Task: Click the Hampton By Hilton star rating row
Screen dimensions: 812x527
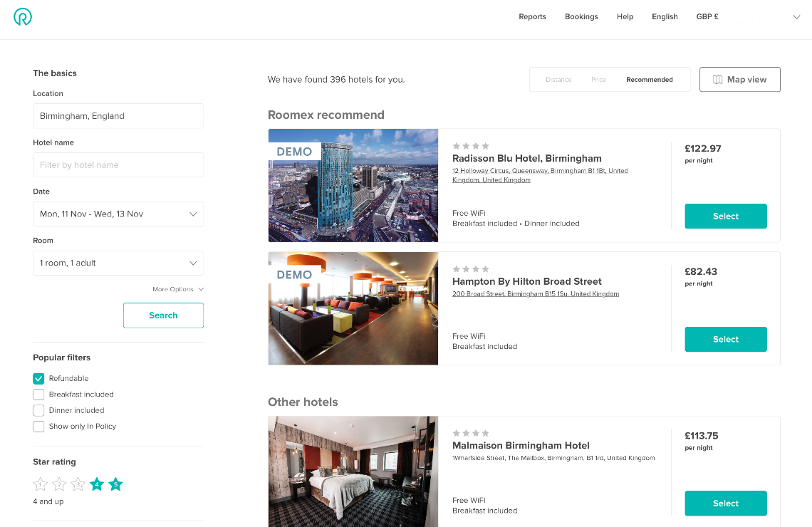Action: (x=471, y=269)
